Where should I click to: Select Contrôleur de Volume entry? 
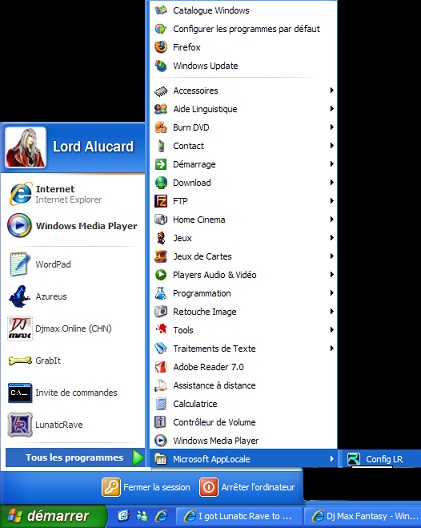click(x=243, y=422)
